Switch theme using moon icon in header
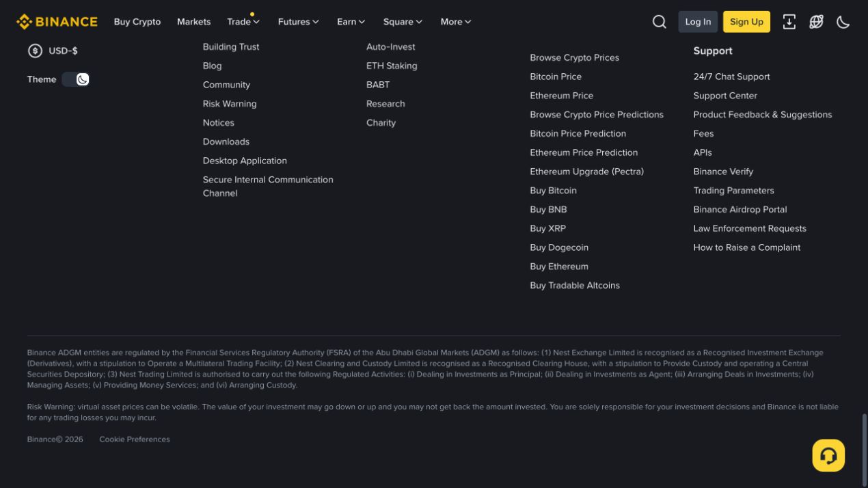868x488 pixels. coord(843,22)
